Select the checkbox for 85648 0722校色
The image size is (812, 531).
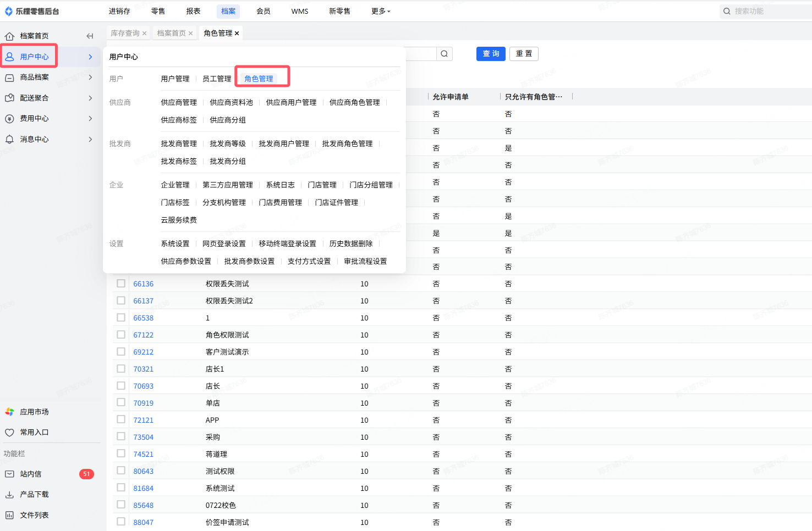121,505
